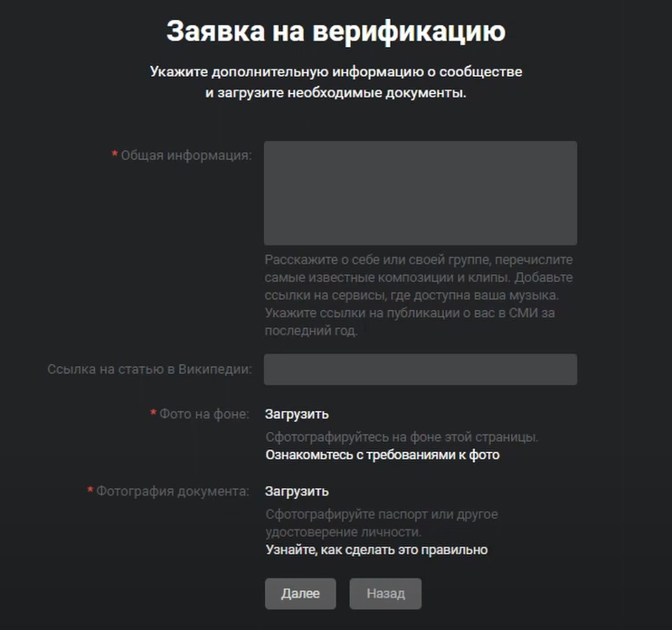Click the Заявка на верификацию heading
The width and height of the screenshot is (672, 630).
pyautogui.click(x=336, y=32)
